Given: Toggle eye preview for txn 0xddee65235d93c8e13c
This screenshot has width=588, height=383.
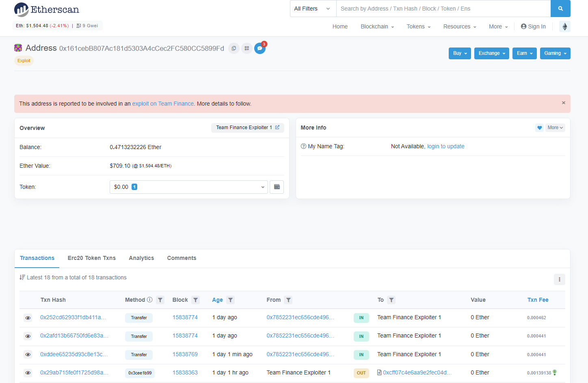Looking at the screenshot, I should [28, 355].
